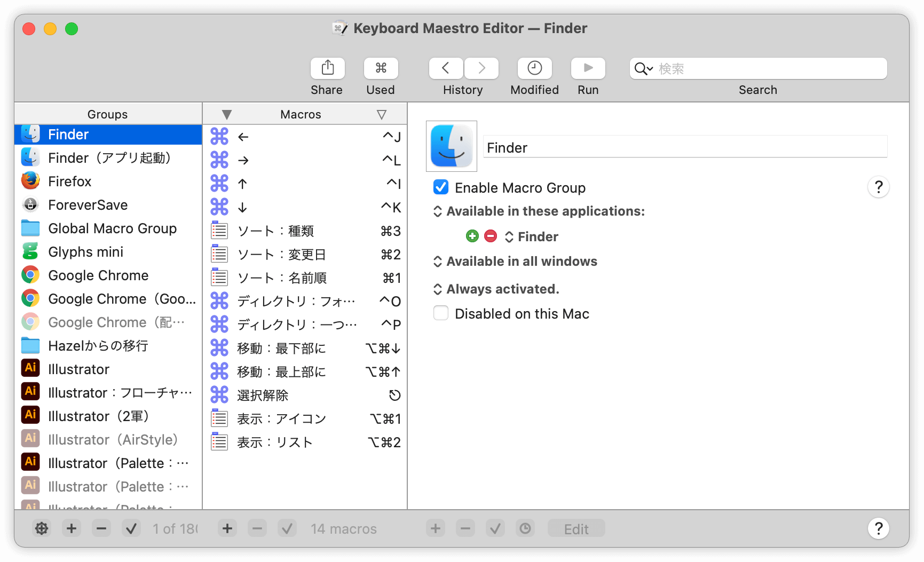Viewport: 924px width, 562px height.
Task: Add a new action
Action: pyautogui.click(x=436, y=528)
